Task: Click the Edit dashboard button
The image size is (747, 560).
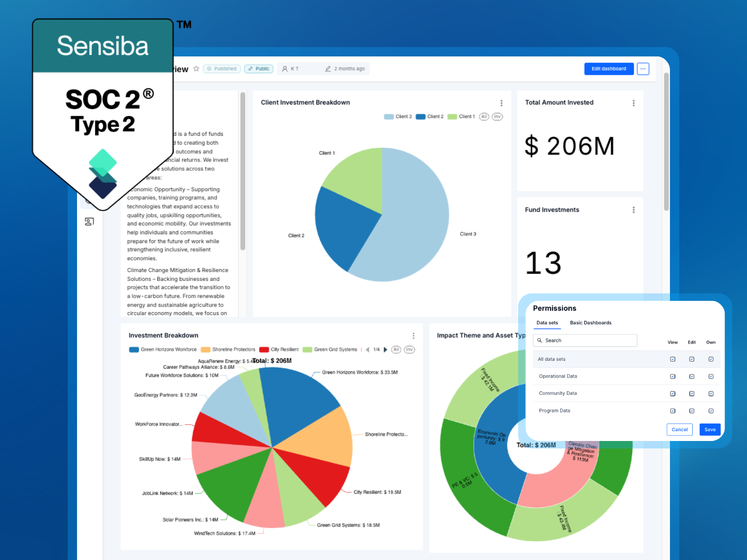Action: tap(609, 69)
